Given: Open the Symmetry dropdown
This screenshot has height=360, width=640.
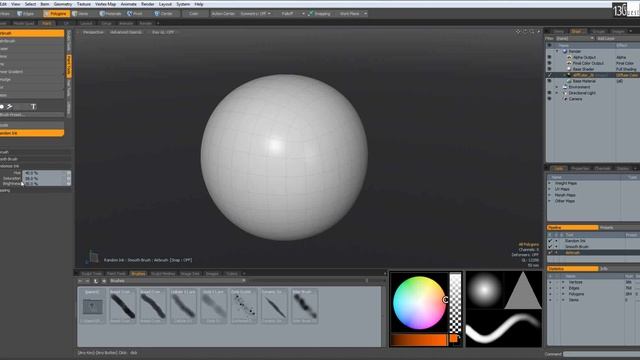Looking at the screenshot, I should pyautogui.click(x=256, y=13).
